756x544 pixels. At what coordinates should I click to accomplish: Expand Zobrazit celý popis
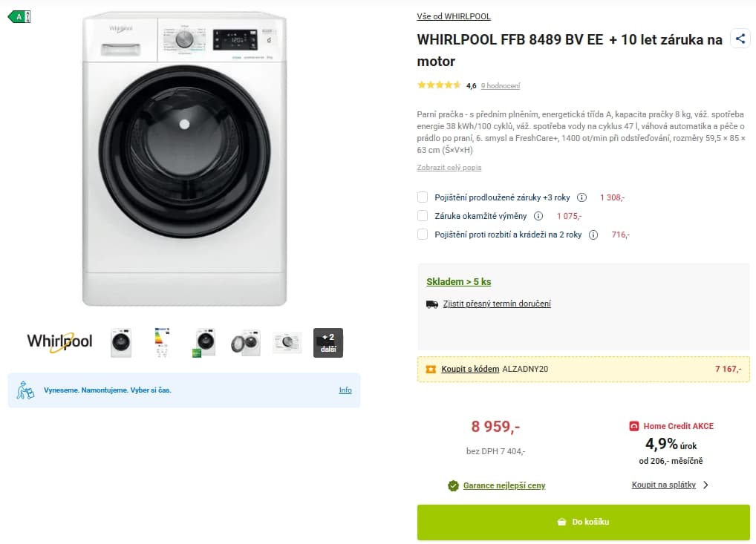449,167
